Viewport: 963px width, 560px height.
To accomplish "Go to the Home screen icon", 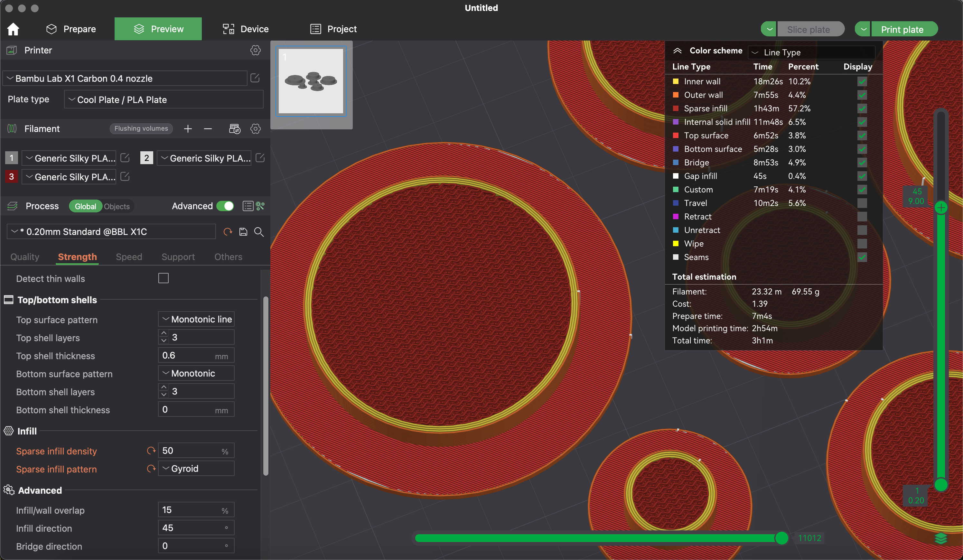I will tap(13, 29).
